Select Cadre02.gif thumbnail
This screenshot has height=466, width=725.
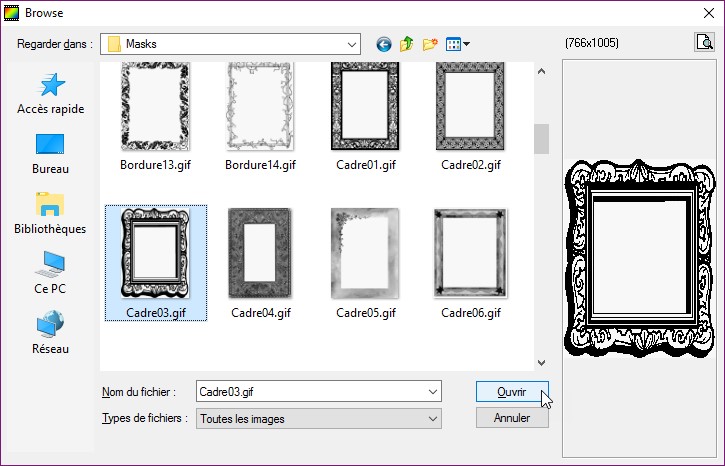(x=470, y=106)
